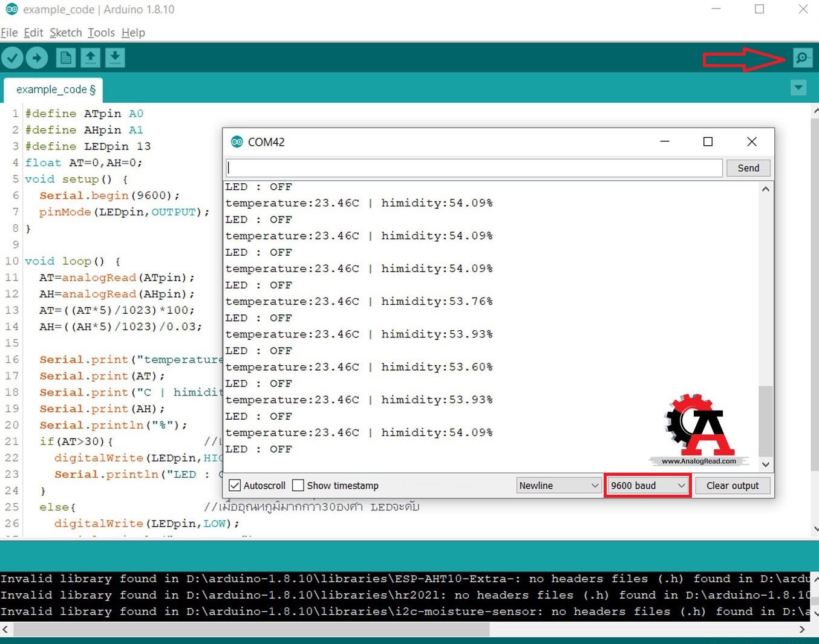
Task: Enable Show timestamp checkbox
Action: tap(298, 486)
